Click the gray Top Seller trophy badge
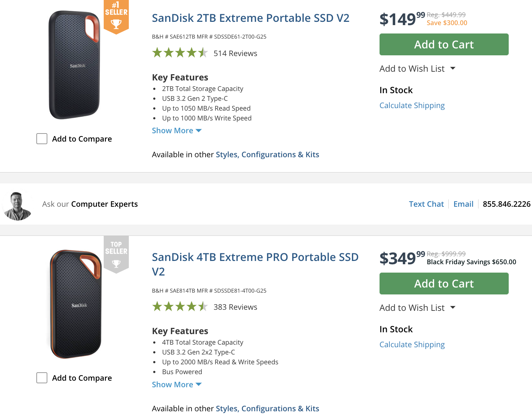Viewport: 532px width, 420px height. click(x=116, y=254)
